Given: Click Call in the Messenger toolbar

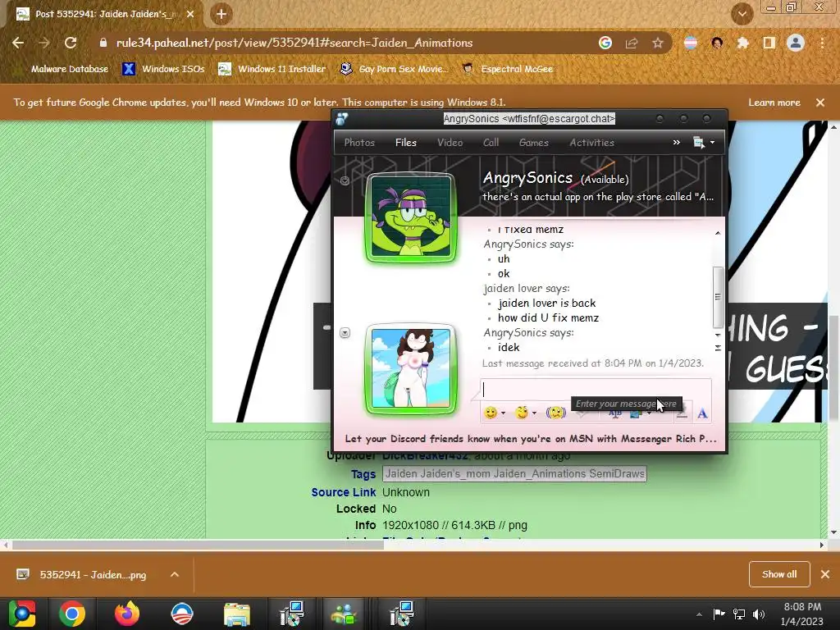Looking at the screenshot, I should [491, 143].
